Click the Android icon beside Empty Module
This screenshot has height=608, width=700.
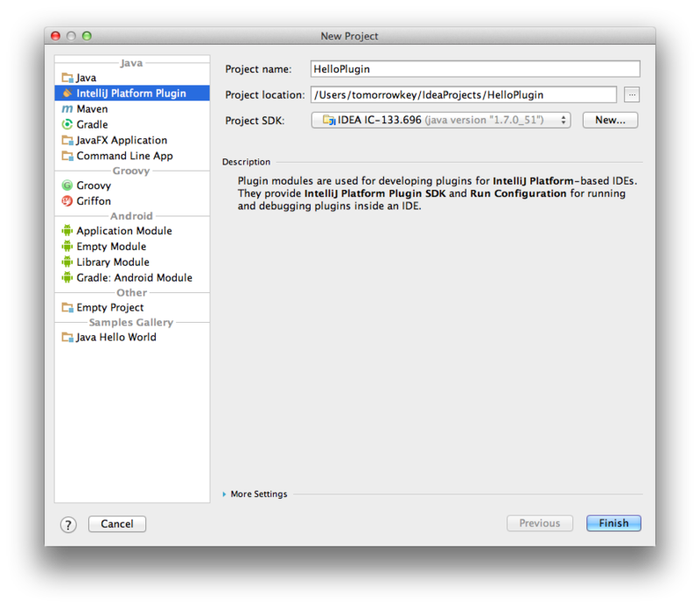(67, 247)
